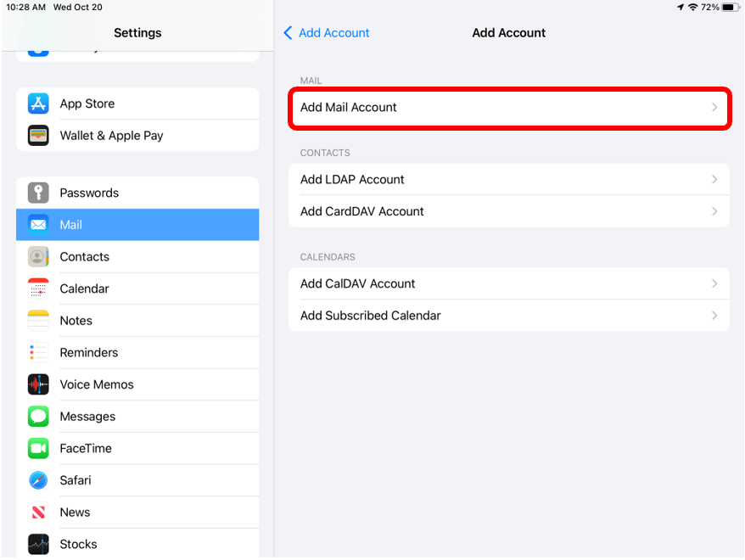The image size is (745, 560).
Task: Choose Add Subscribed Calendar
Action: pyautogui.click(x=509, y=316)
